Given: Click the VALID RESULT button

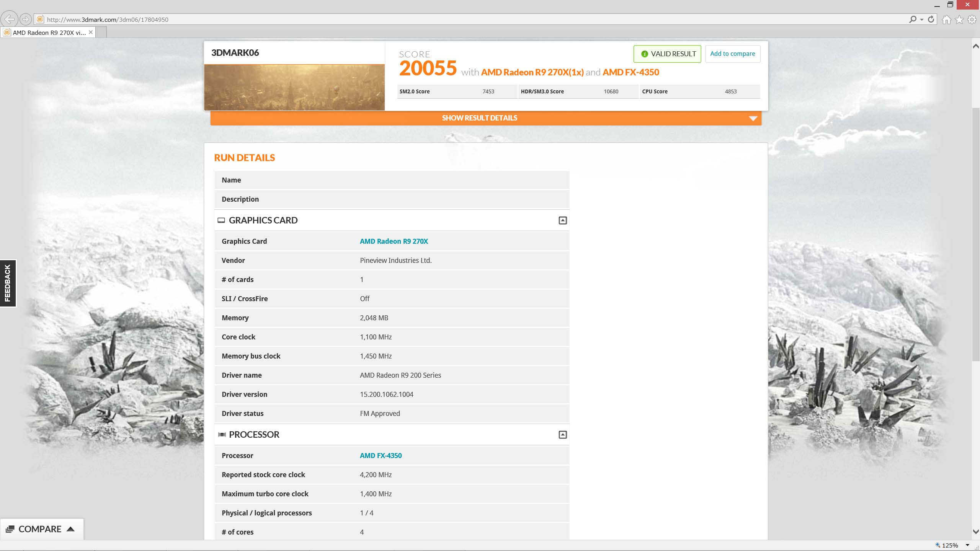Looking at the screenshot, I should coord(667,54).
